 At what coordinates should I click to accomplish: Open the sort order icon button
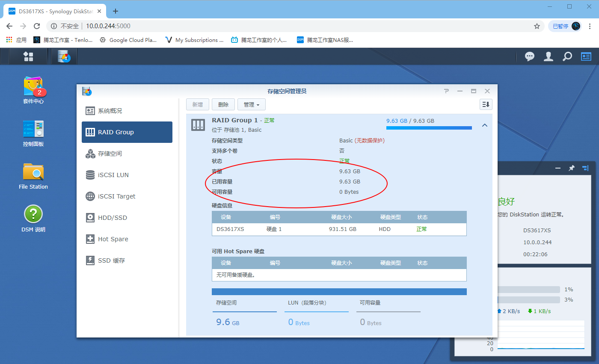(x=486, y=104)
